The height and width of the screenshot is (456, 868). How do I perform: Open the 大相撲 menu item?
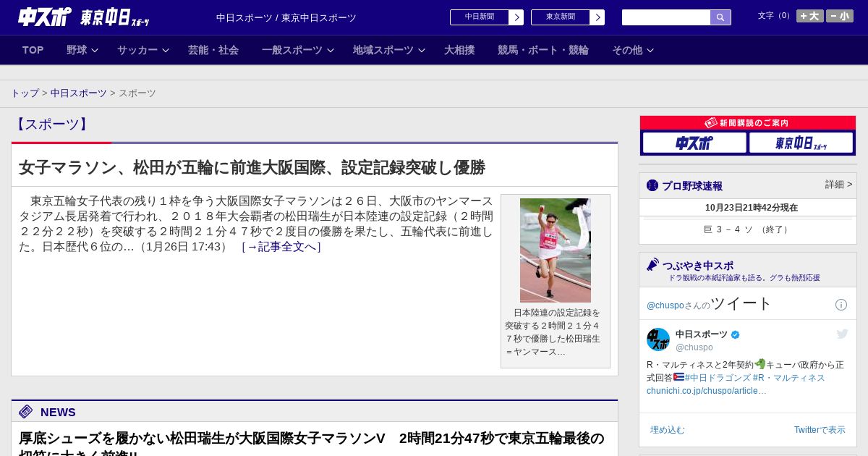(459, 50)
